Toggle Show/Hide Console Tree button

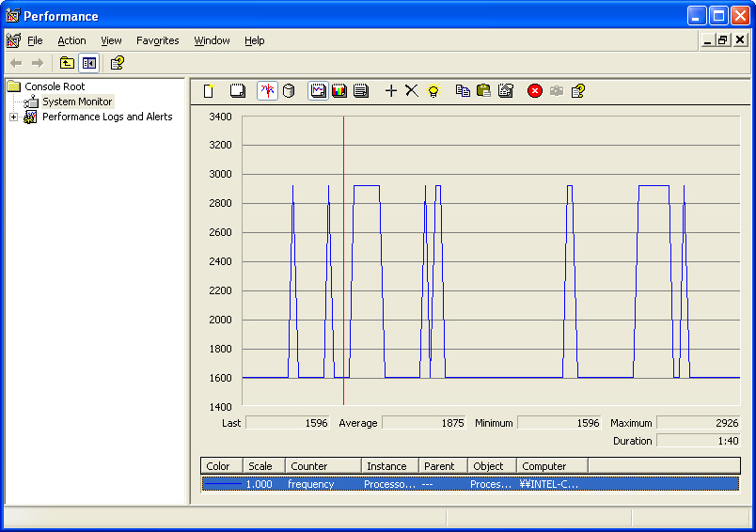click(89, 63)
